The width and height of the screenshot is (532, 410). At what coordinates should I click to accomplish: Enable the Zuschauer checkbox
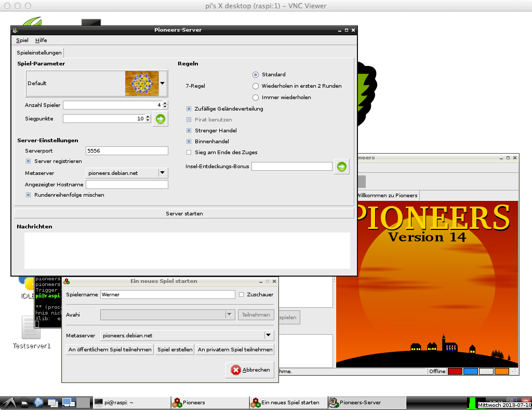pos(241,294)
